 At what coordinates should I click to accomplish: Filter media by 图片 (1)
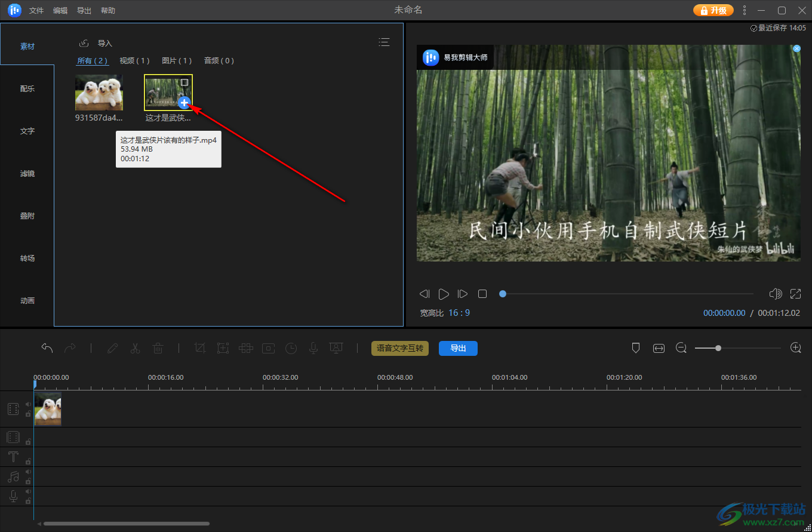(177, 60)
